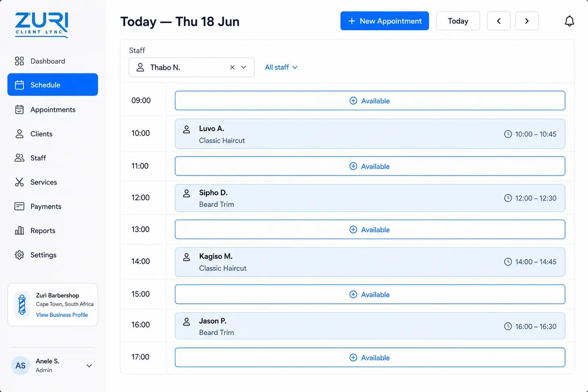Expand the Anele S. account menu
The image size is (588, 392).
89,365
